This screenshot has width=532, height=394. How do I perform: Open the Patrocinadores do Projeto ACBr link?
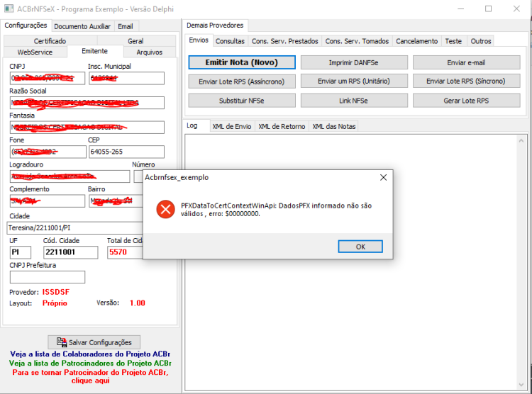tap(90, 363)
